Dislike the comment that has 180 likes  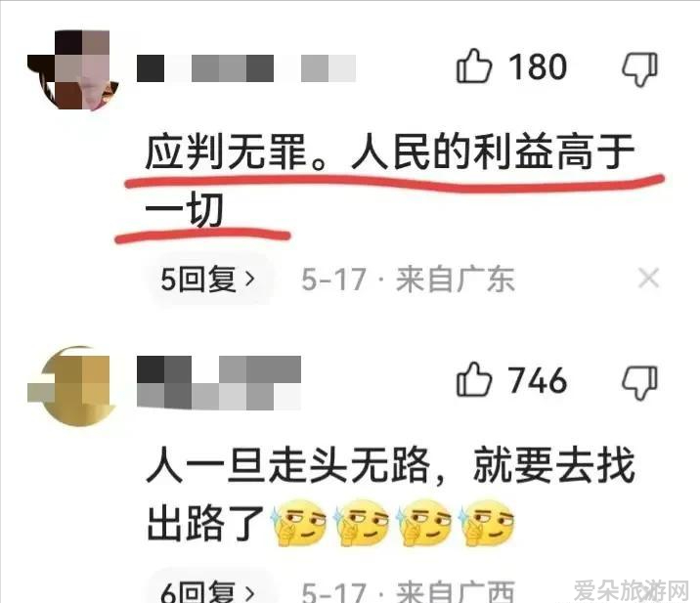pos(640,68)
